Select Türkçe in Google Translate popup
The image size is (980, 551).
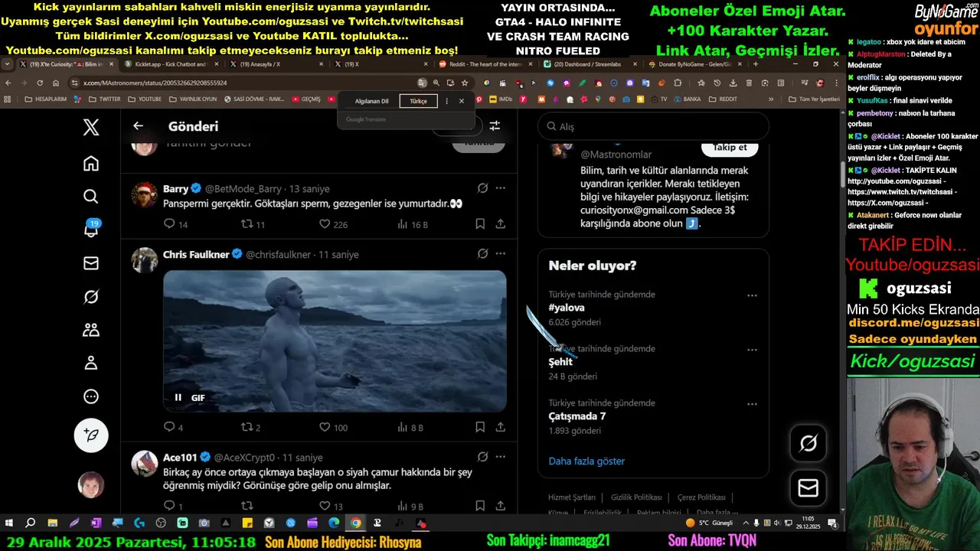[418, 101]
